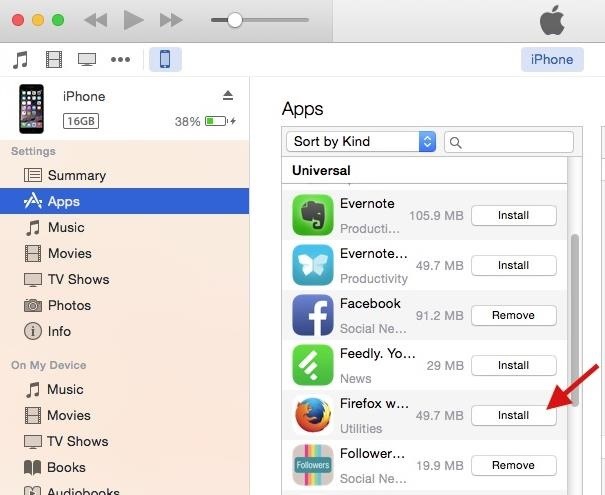Eject the iPhone using the eject icon
605x495 pixels.
pos(227,95)
